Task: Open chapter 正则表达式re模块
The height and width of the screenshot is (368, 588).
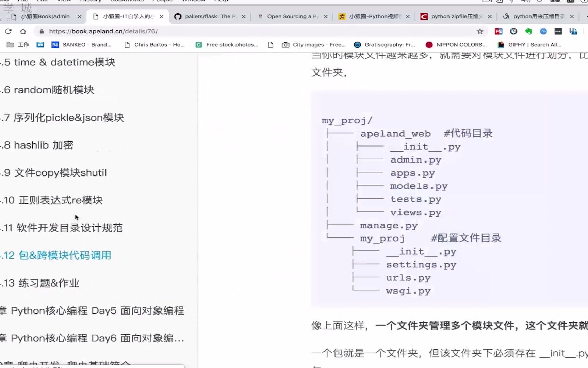Action: [51, 200]
